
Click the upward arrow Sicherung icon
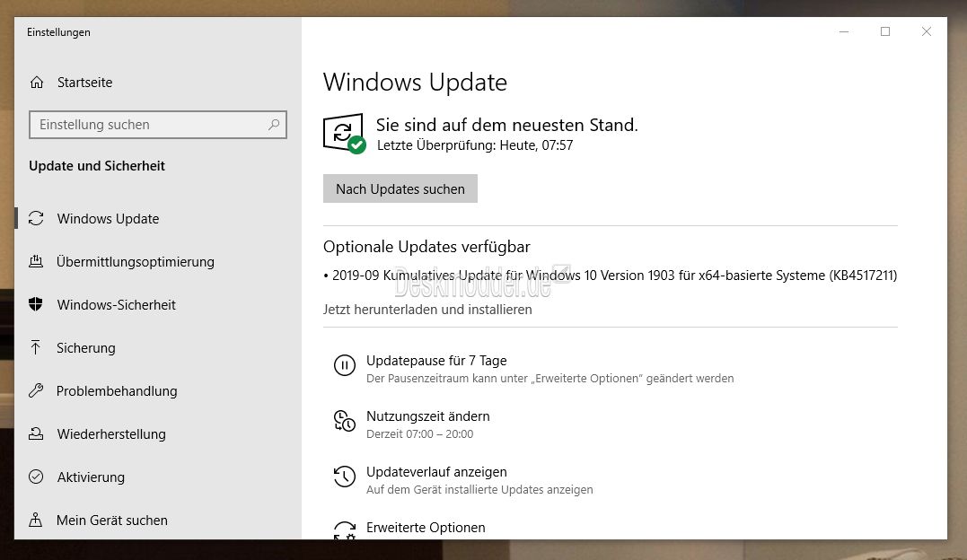pyautogui.click(x=36, y=347)
